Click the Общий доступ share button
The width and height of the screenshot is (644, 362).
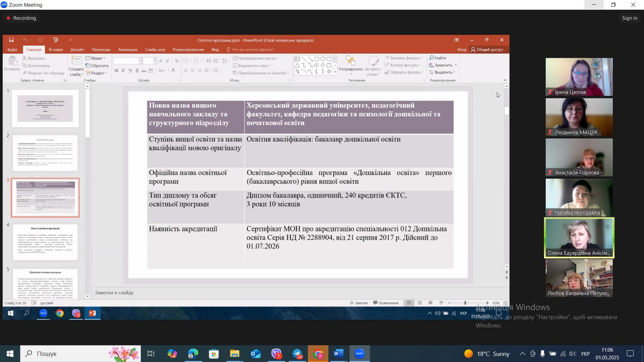pos(487,50)
